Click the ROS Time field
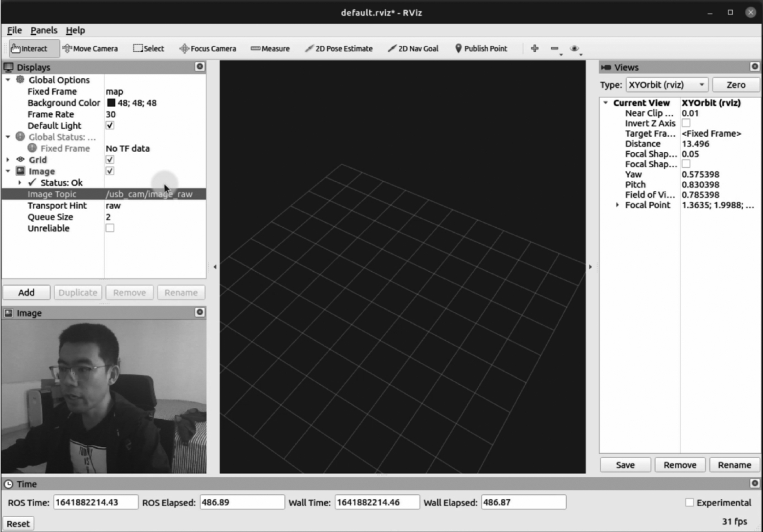 (95, 503)
